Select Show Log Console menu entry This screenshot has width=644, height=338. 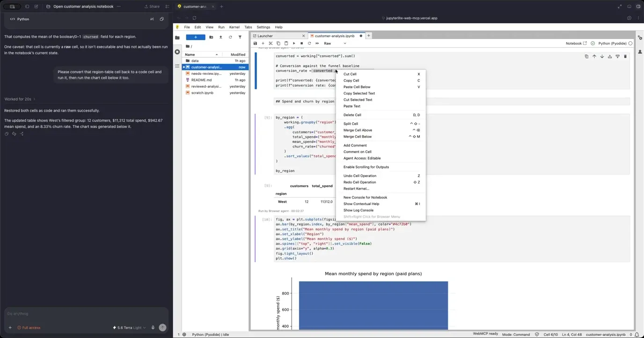381,210
